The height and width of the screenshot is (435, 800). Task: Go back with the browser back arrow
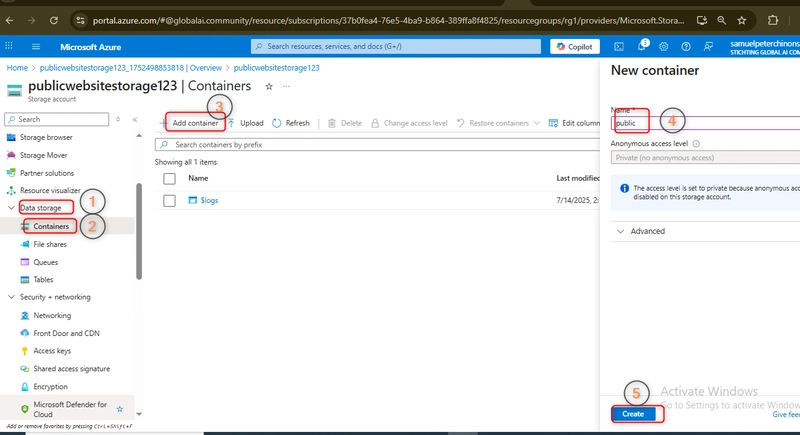(9, 20)
